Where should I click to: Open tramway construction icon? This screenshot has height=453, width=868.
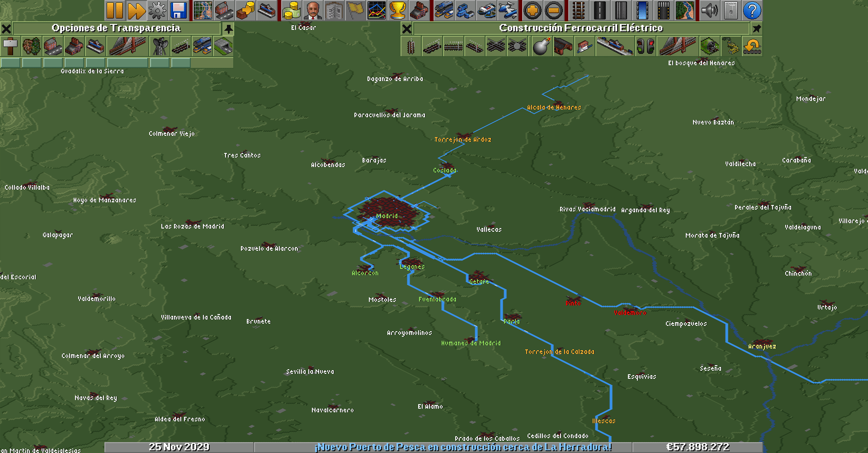coord(621,10)
